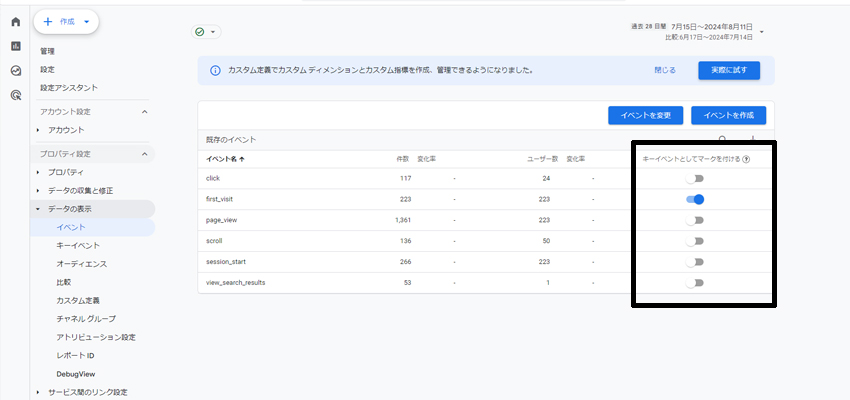Collapse the アカウント設定 section
The image size is (850, 400).
144,112
